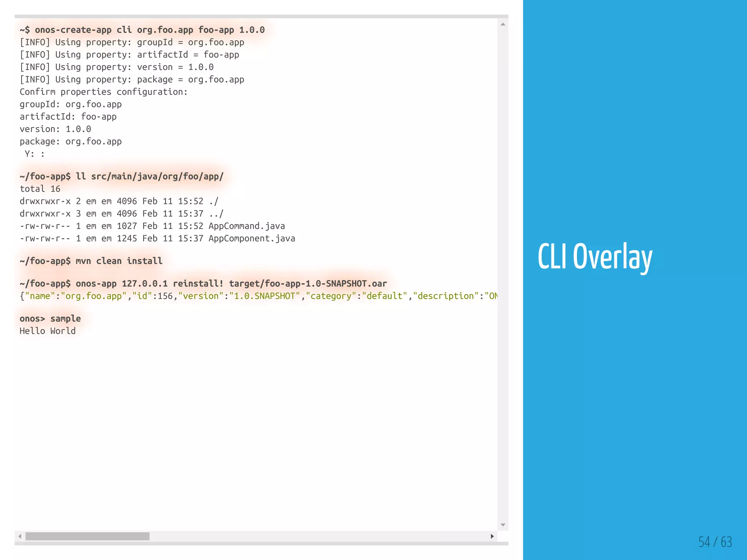Click the 'version = 1.0.0' INFO line
This screenshot has height=560, width=747.
pyautogui.click(x=117, y=67)
